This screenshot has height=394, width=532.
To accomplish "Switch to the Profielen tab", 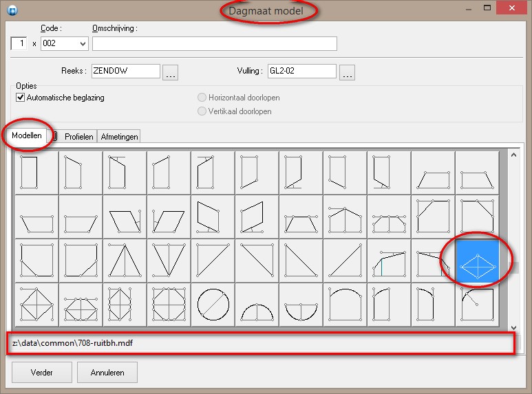I will tap(78, 137).
